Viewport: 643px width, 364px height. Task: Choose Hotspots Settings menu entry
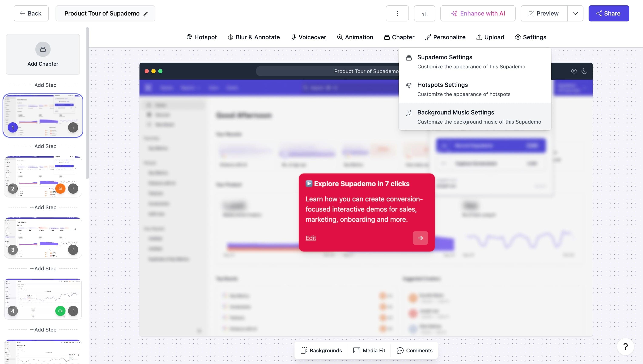point(475,89)
